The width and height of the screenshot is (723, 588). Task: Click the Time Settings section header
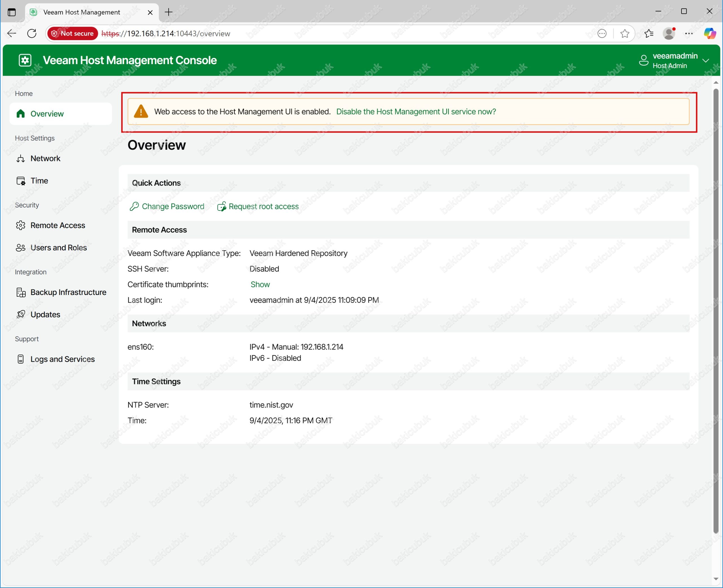coord(408,381)
